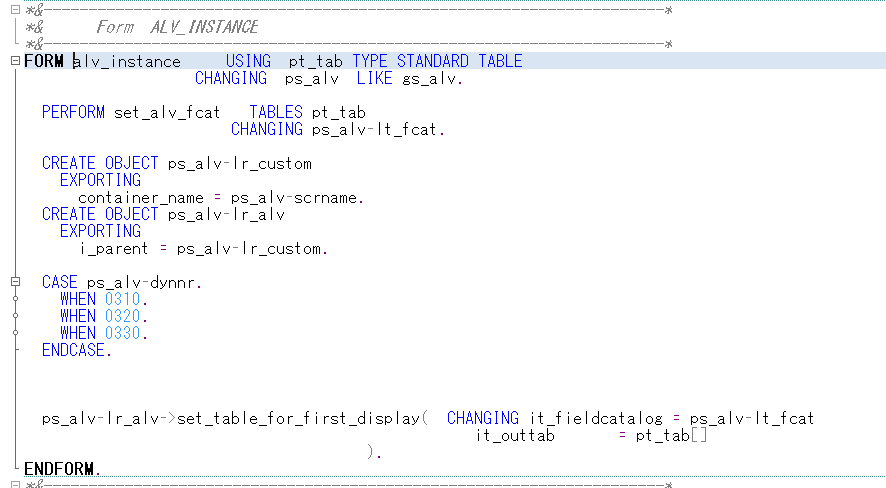Click 'Form ALV_INSTANCE' comment header
This screenshot has width=886, height=488.
177,27
